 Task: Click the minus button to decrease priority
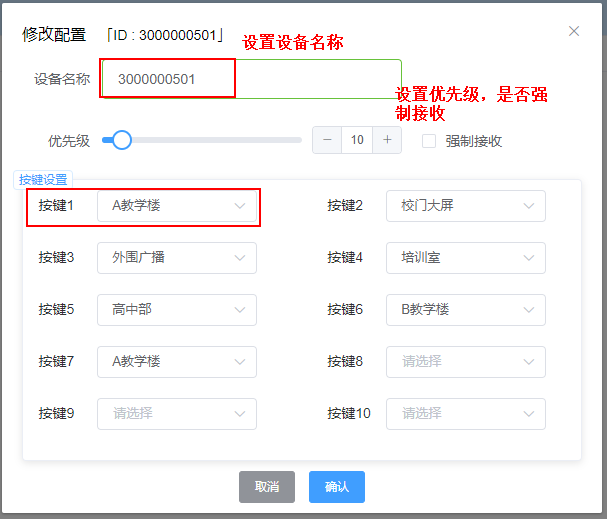327,140
